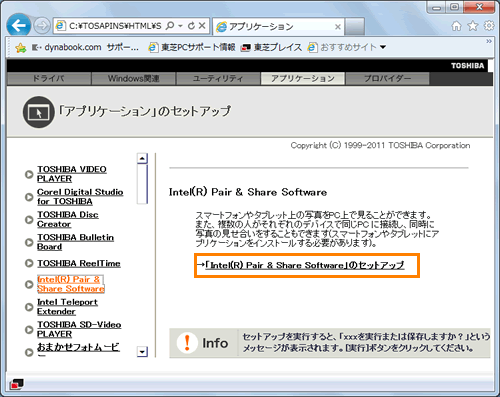Switch to the ユーティリティ tab
This screenshot has width=500, height=397.
pos(218,79)
